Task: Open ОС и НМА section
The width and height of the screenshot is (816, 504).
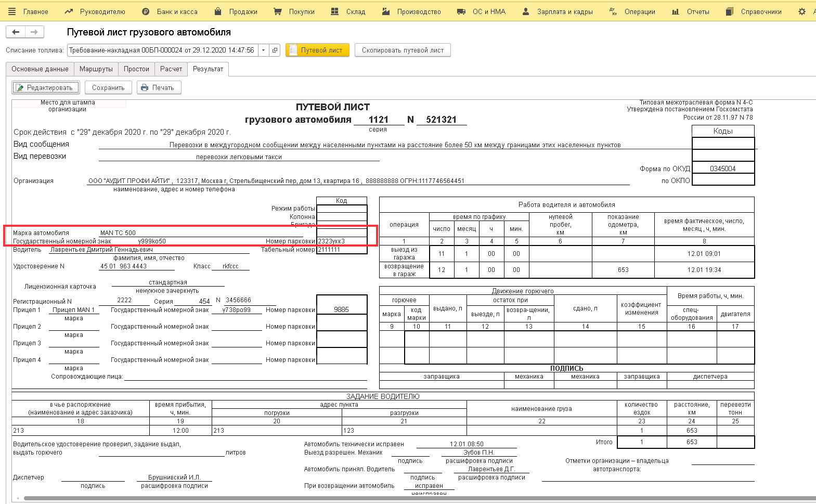Action: pos(481,11)
